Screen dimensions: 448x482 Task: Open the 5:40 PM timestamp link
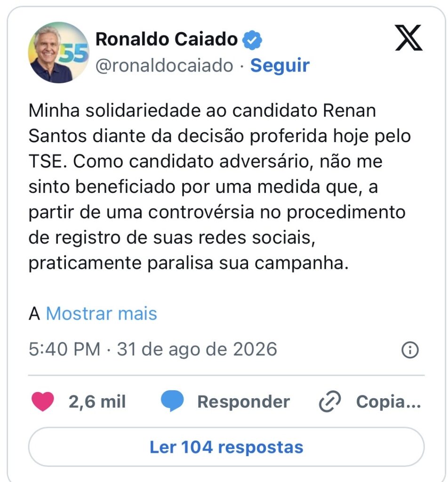click(64, 349)
